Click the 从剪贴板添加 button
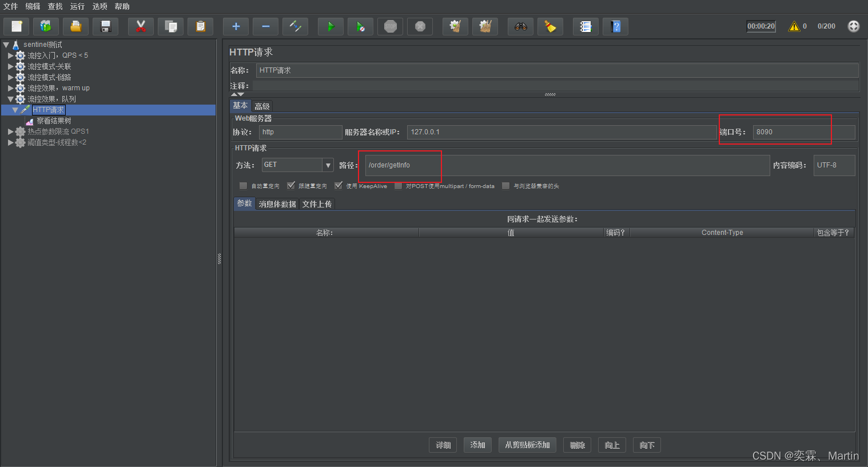Image resolution: width=868 pixels, height=467 pixels. [x=527, y=445]
